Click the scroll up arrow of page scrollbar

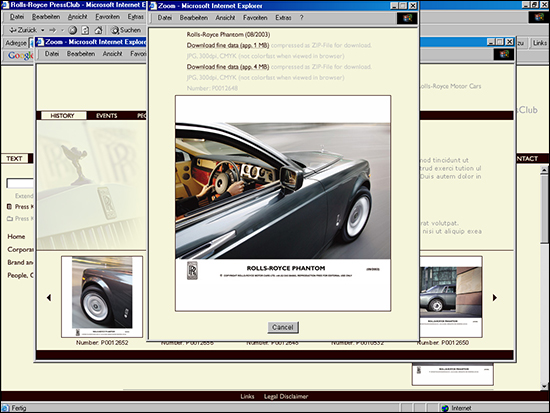(544, 170)
